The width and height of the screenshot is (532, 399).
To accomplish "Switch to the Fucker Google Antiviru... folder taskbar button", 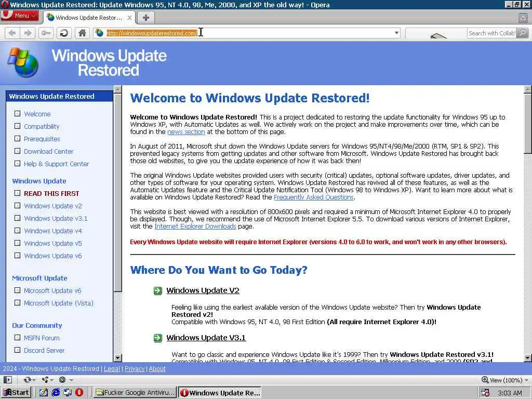I will tap(135, 393).
